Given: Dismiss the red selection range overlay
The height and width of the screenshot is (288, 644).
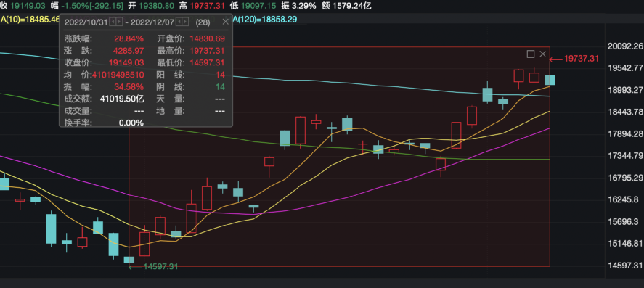Looking at the screenshot, I should (x=542, y=54).
